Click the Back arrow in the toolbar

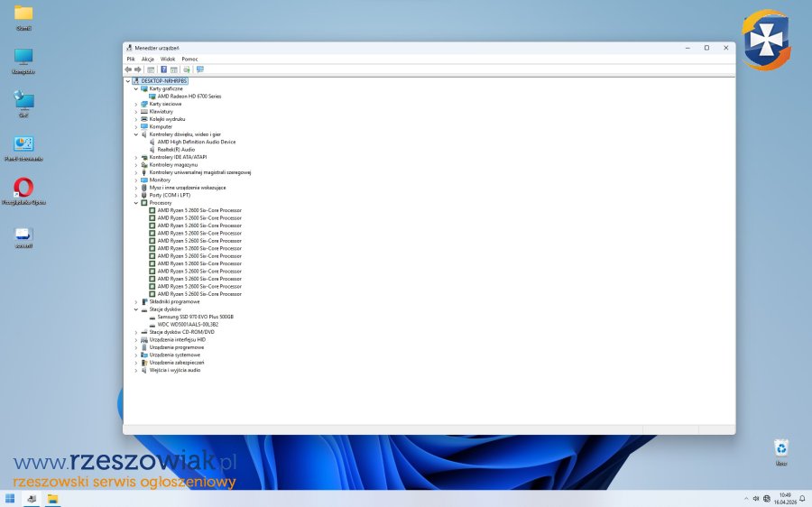coord(128,69)
